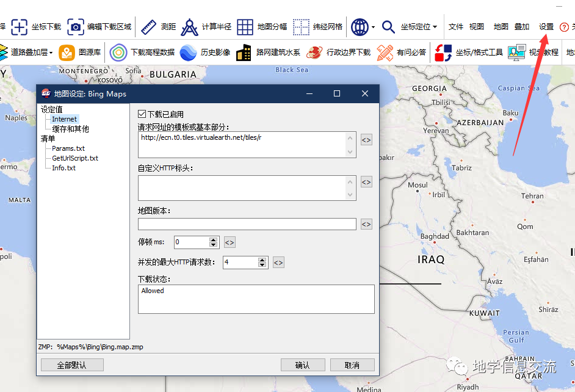575x392 pixels.
Task: Open the 坐标定位 magnifier icon
Action: (388, 27)
